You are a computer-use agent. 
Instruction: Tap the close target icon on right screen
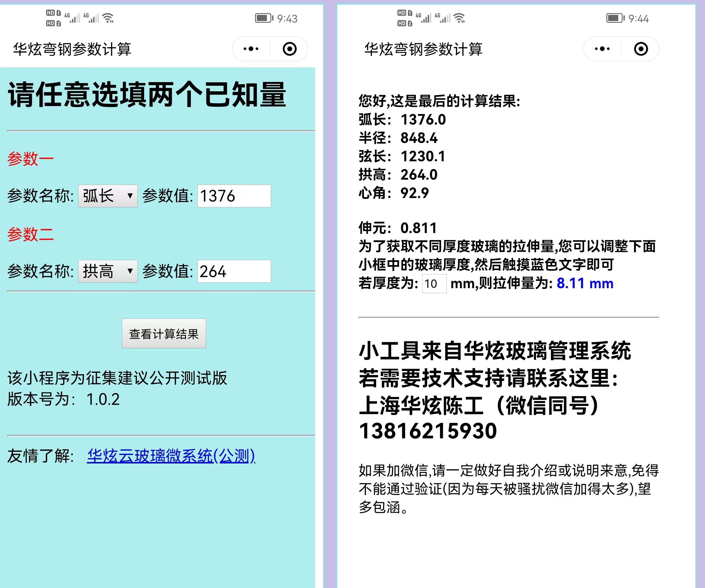pyautogui.click(x=641, y=49)
